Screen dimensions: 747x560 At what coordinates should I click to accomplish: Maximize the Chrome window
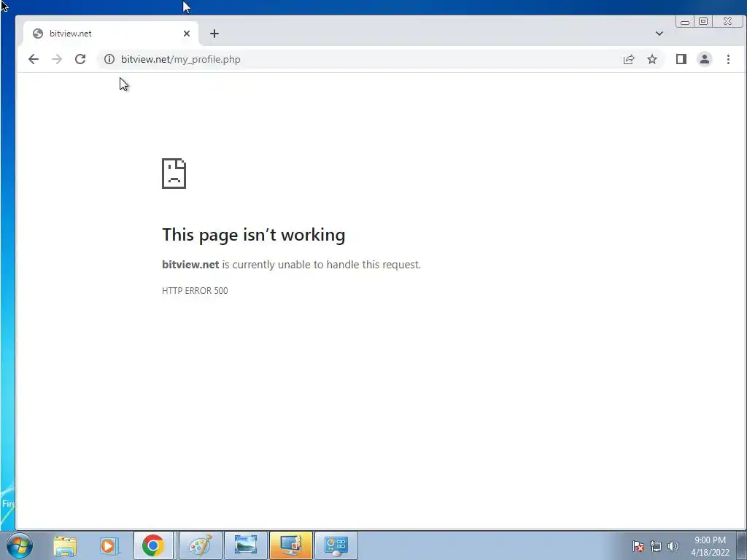(x=703, y=21)
